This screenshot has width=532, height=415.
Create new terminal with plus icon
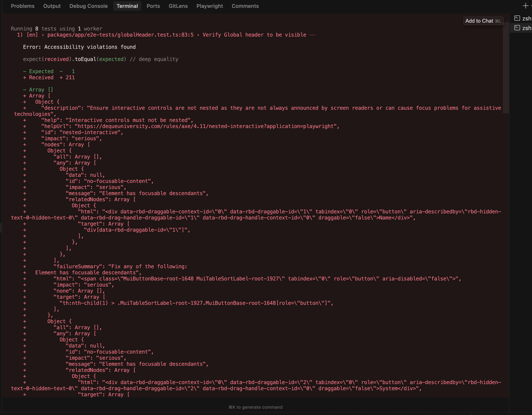click(x=525, y=6)
